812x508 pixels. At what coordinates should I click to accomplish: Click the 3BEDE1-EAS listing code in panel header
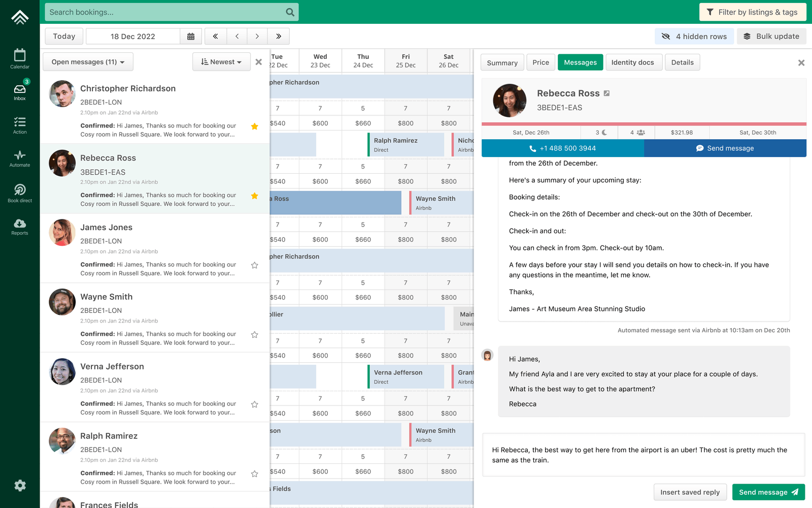tap(560, 108)
